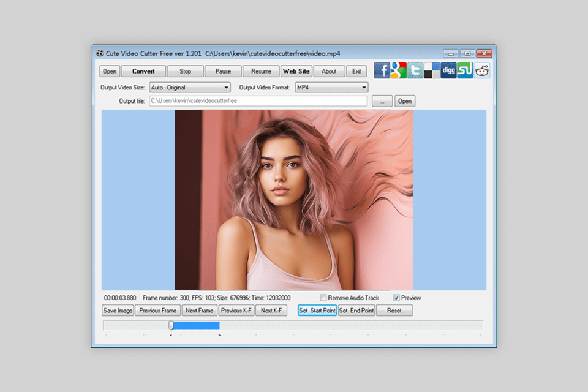Click the Output file path field
588x392 pixels.
click(x=258, y=101)
